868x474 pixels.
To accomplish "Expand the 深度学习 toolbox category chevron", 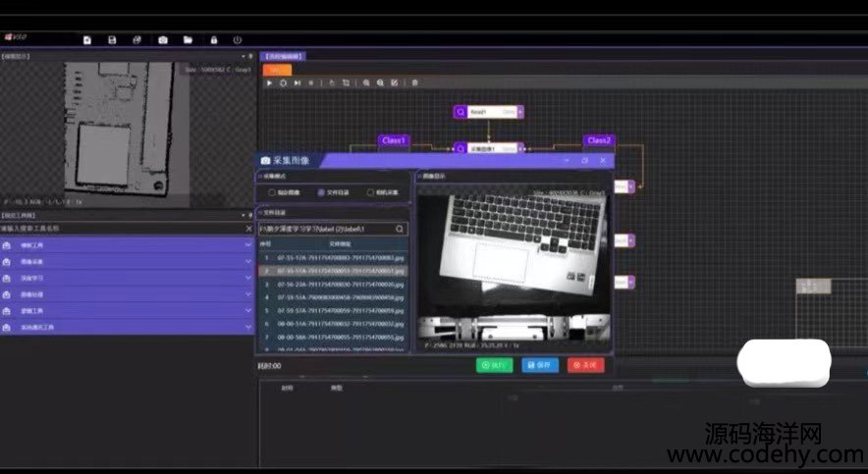I will coord(248,278).
